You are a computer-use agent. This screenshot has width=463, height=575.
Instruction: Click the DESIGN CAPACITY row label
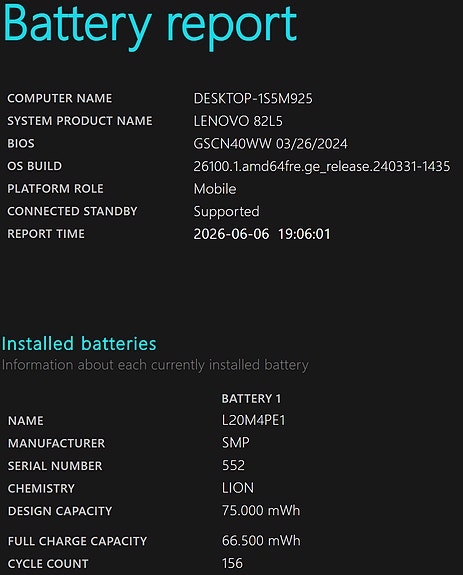tap(60, 511)
